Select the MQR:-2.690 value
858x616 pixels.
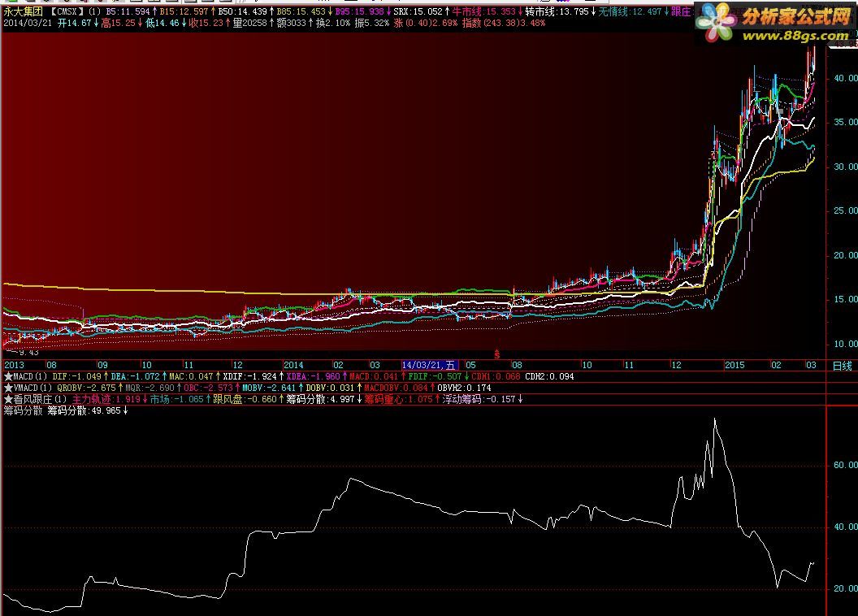150,388
